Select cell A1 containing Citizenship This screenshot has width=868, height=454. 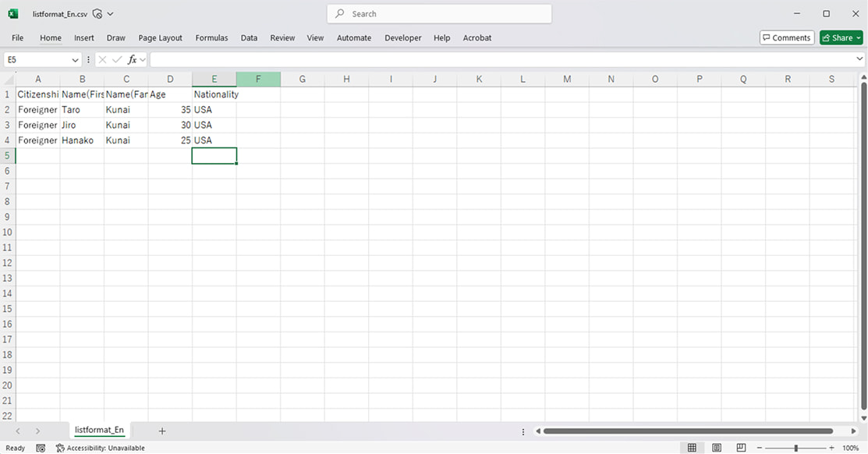pos(37,94)
